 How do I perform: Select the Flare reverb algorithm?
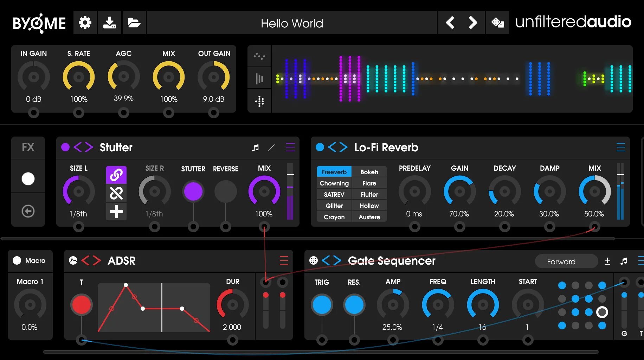369,183
